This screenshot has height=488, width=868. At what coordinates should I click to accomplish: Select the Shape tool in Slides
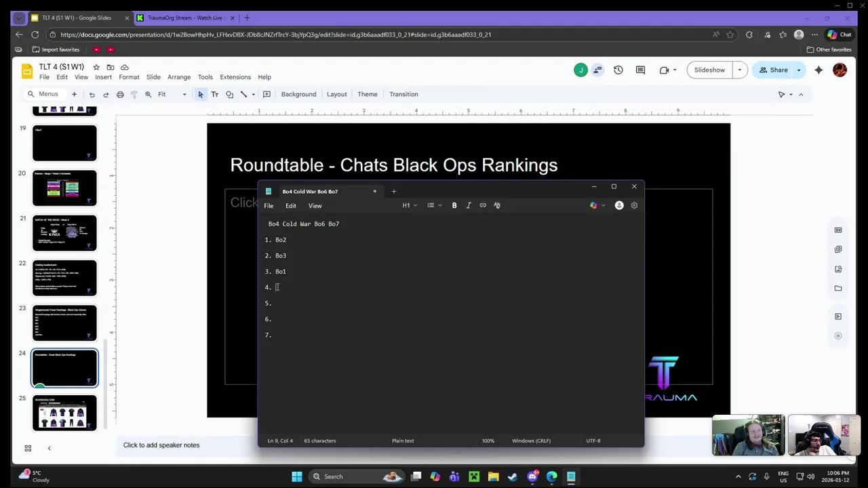coord(229,94)
